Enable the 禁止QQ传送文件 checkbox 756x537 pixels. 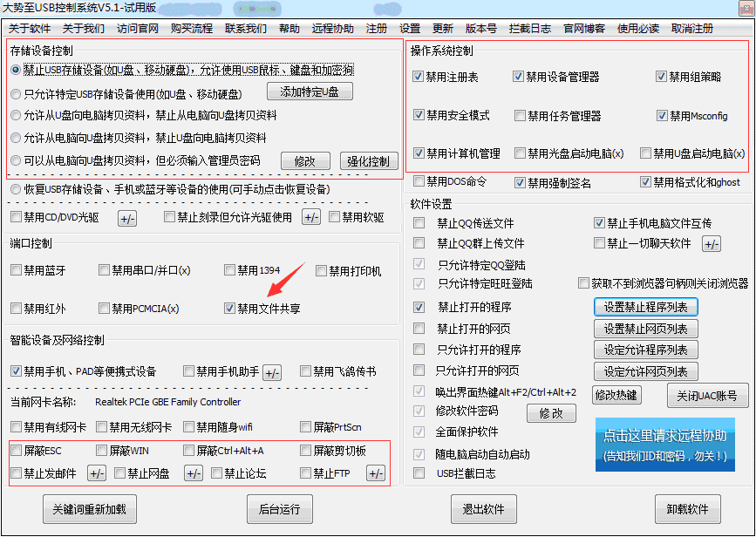pyautogui.click(x=419, y=222)
